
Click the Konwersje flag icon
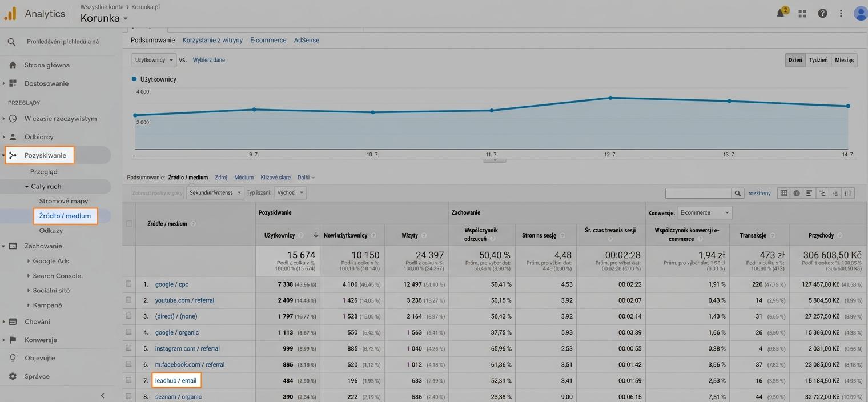[x=13, y=340]
